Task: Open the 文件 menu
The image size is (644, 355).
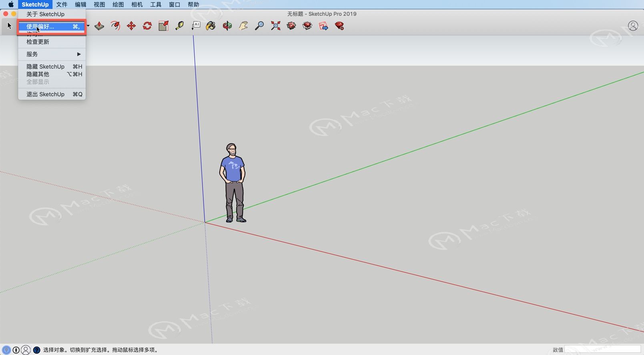Action: click(62, 4)
